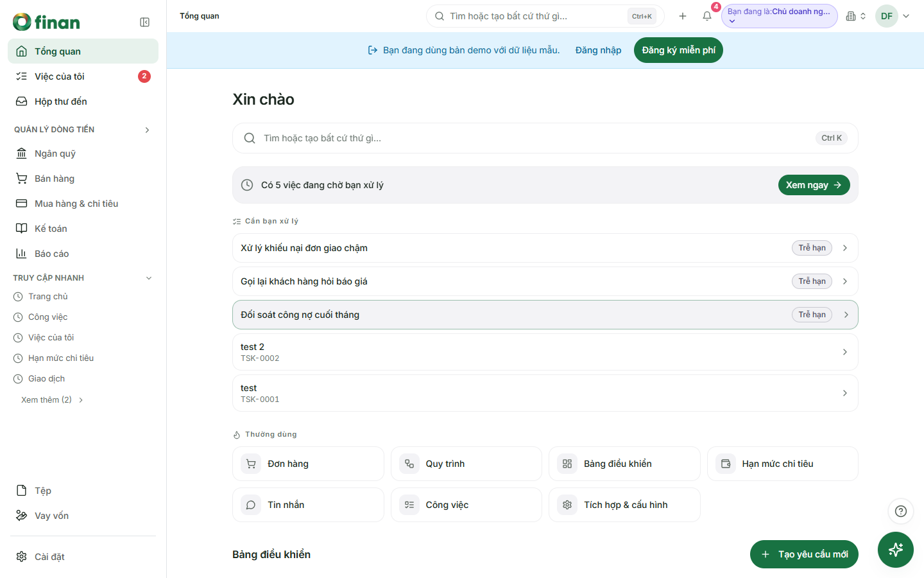The width and height of the screenshot is (924, 578).
Task: Click chevron on test 2 row
Action: (x=845, y=352)
